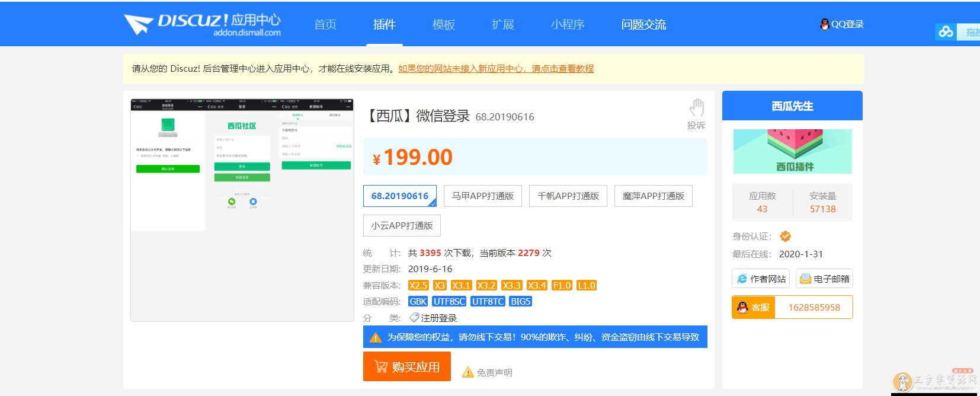The image size is (980, 396).
Task: Click the cloud icon at top right
Action: tap(946, 32)
